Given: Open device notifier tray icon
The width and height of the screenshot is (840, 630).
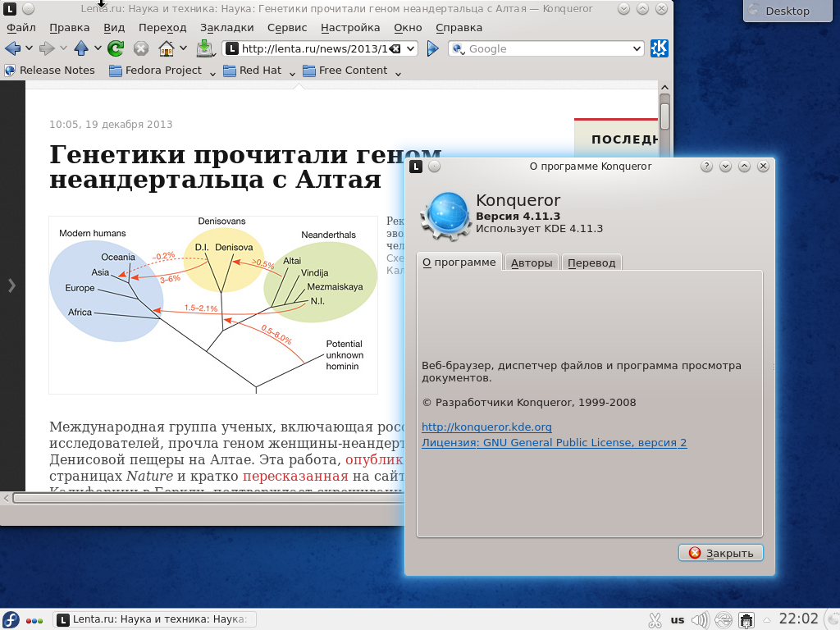Looking at the screenshot, I should (x=746, y=620).
